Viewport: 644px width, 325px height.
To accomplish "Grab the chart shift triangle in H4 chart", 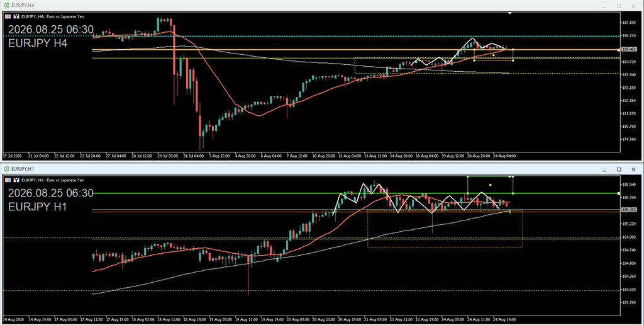I will tap(509, 13).
